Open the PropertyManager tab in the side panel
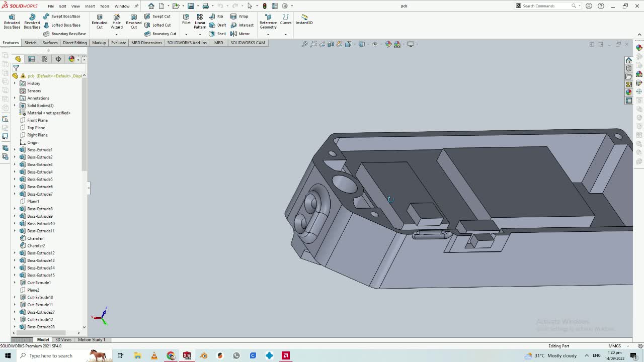Viewport: 644px width, 362px height. (x=31, y=59)
